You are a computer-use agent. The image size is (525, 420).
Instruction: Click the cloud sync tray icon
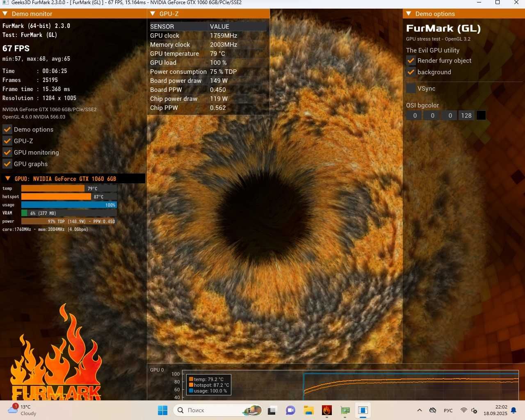tap(433, 410)
